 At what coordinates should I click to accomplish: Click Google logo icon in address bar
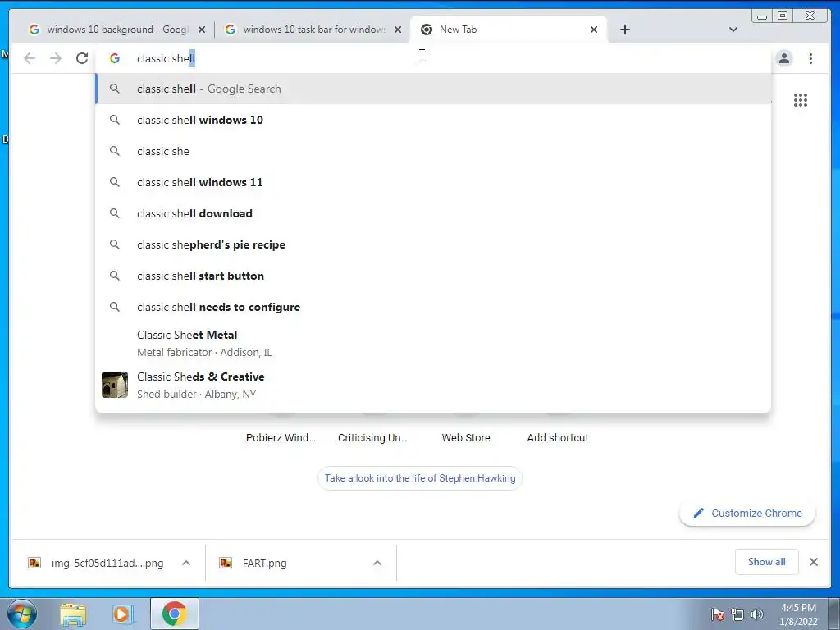point(115,58)
